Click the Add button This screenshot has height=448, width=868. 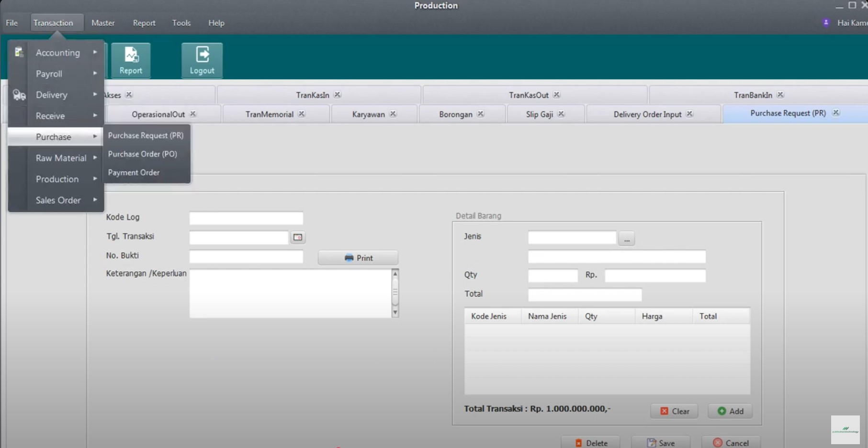pyautogui.click(x=730, y=411)
